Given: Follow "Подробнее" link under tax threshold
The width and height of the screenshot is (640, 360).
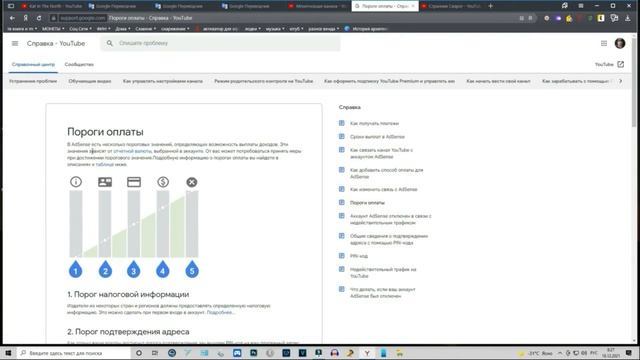Looking at the screenshot, I should click(x=220, y=313).
